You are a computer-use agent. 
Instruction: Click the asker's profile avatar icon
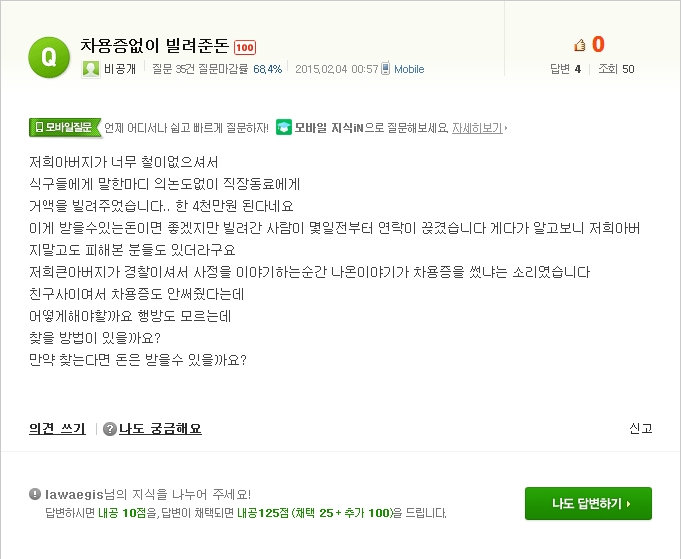(x=90, y=69)
